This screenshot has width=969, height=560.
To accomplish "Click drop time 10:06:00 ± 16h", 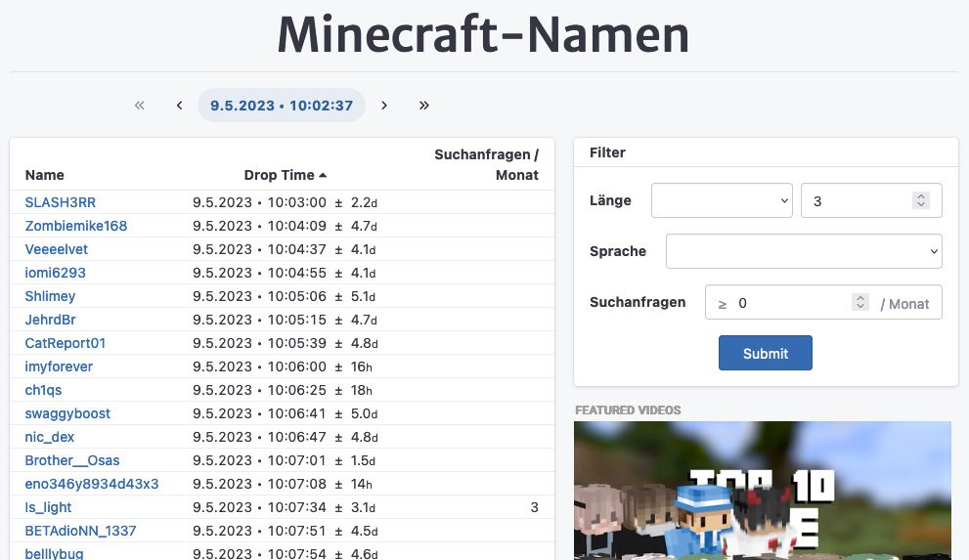I will click(x=283, y=366).
